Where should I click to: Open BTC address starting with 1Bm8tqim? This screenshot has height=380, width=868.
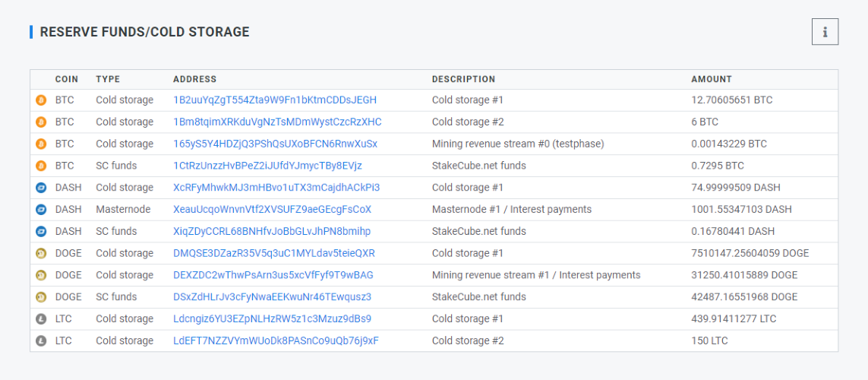(277, 122)
